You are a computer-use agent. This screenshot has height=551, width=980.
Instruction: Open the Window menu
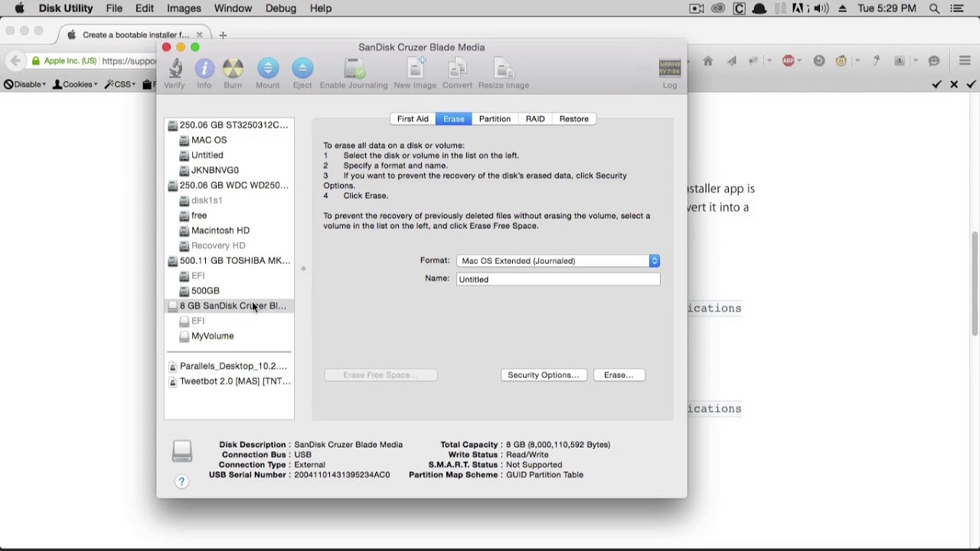(233, 8)
